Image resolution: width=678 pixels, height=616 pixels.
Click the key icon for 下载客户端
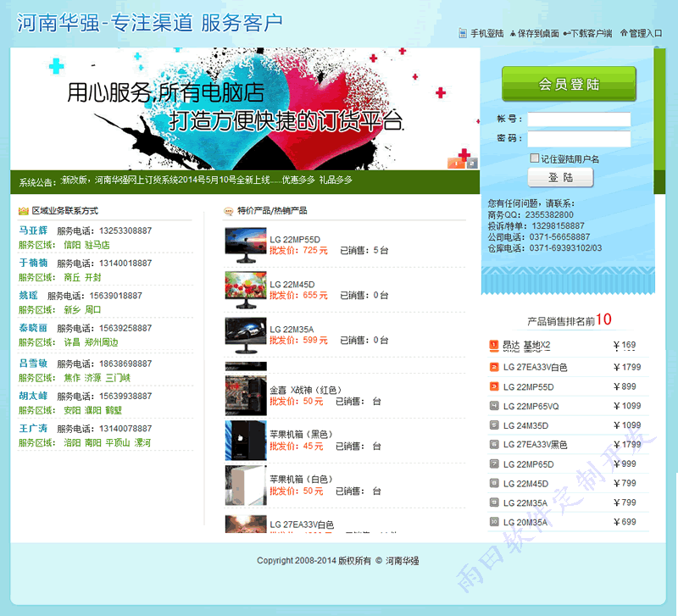pos(566,34)
